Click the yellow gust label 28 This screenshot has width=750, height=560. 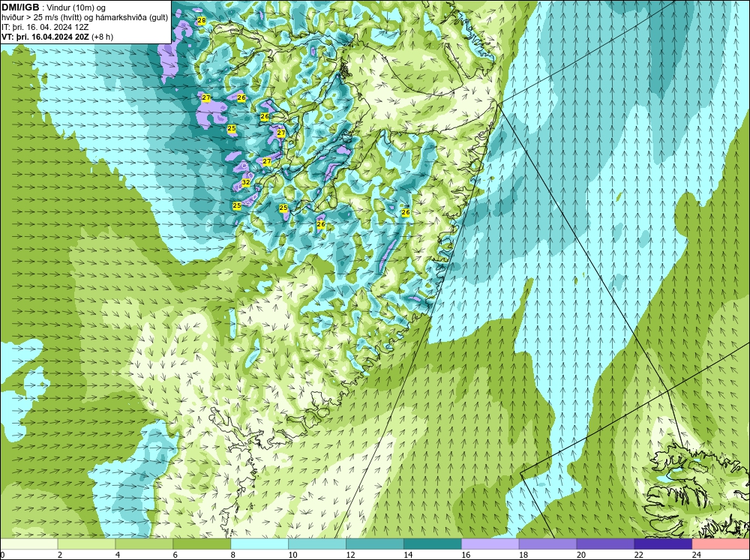(201, 20)
